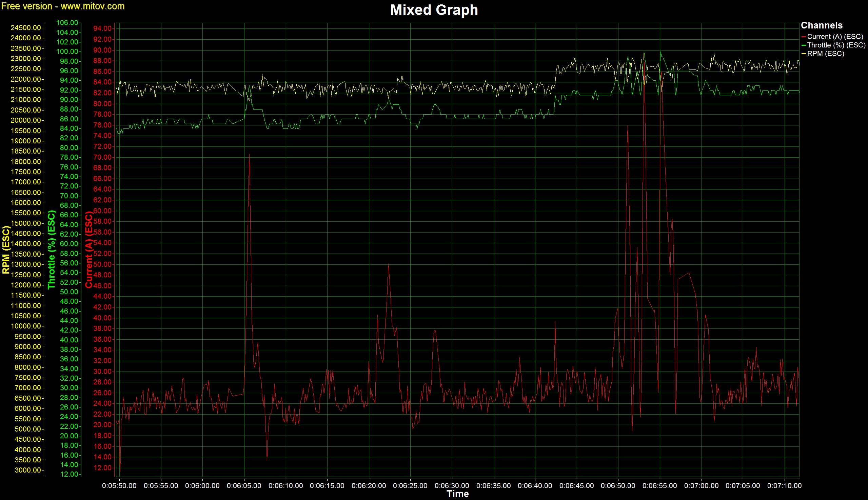Click the 0:07:00.00 time tick label
The image size is (868, 500).
coord(701,486)
